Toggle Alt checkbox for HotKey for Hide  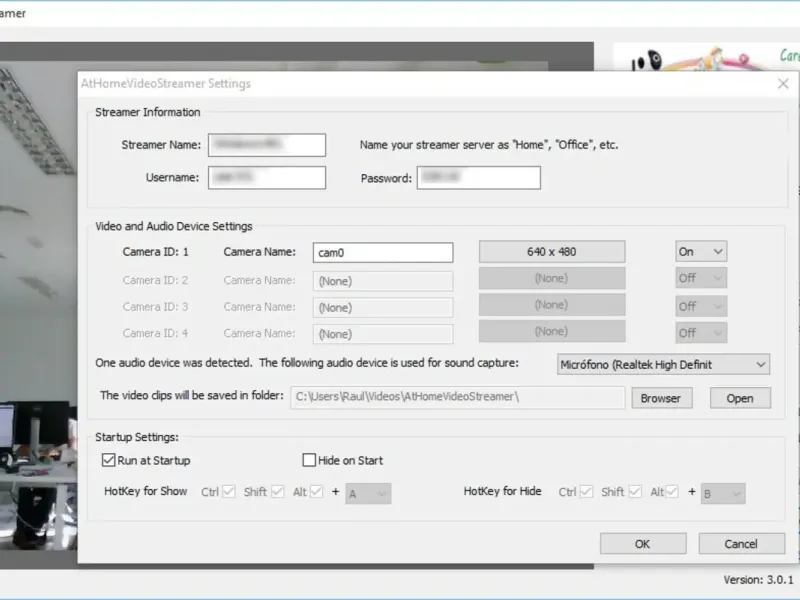click(x=672, y=492)
